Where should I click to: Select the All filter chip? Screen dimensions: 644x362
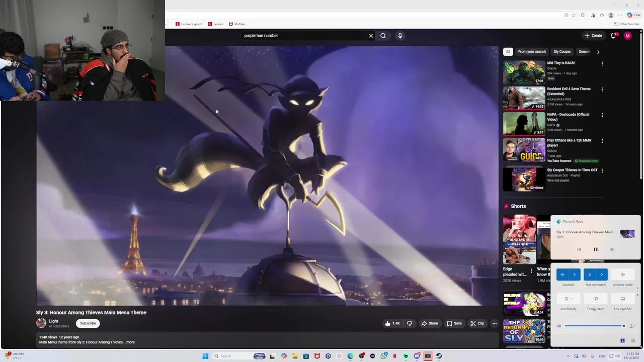(508, 52)
